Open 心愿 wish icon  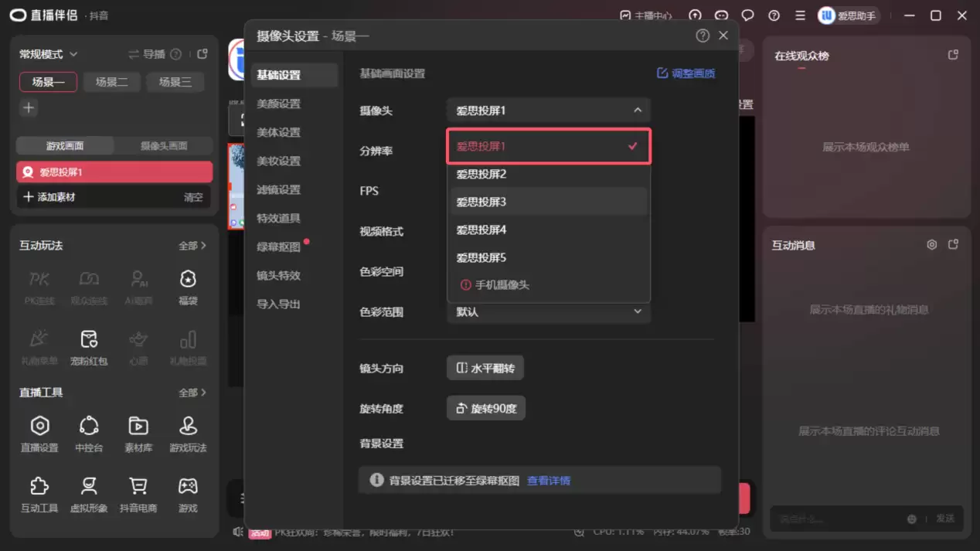(138, 346)
